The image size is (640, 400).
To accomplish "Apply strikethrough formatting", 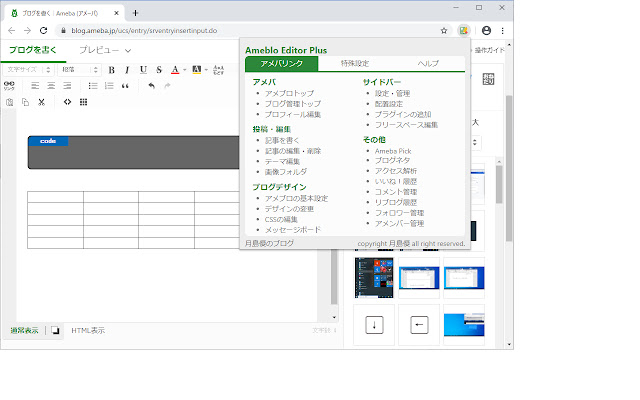I will (x=159, y=70).
